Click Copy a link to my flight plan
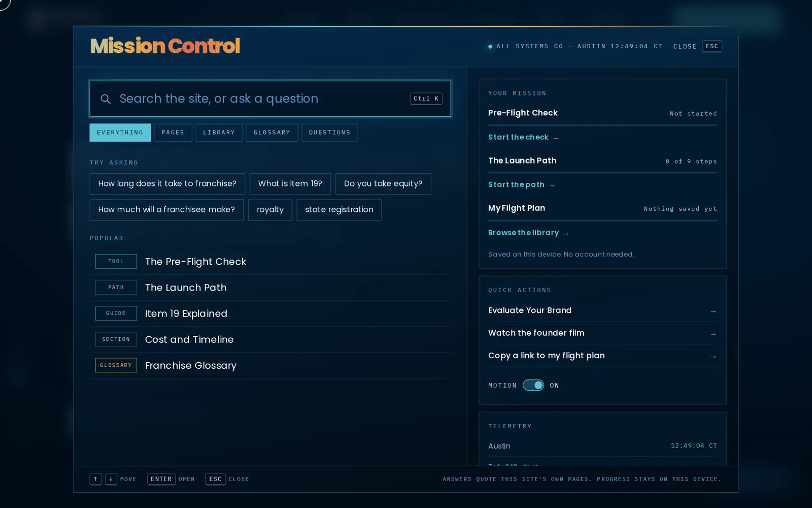Viewport: 812px width, 508px height. (602, 356)
